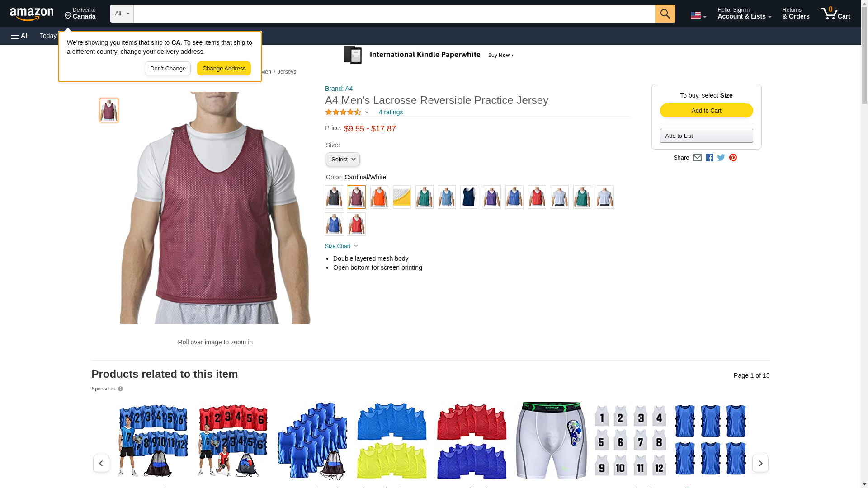Screen dimensions: 868x488
Task: Click the Add to Cart button
Action: [706, 111]
